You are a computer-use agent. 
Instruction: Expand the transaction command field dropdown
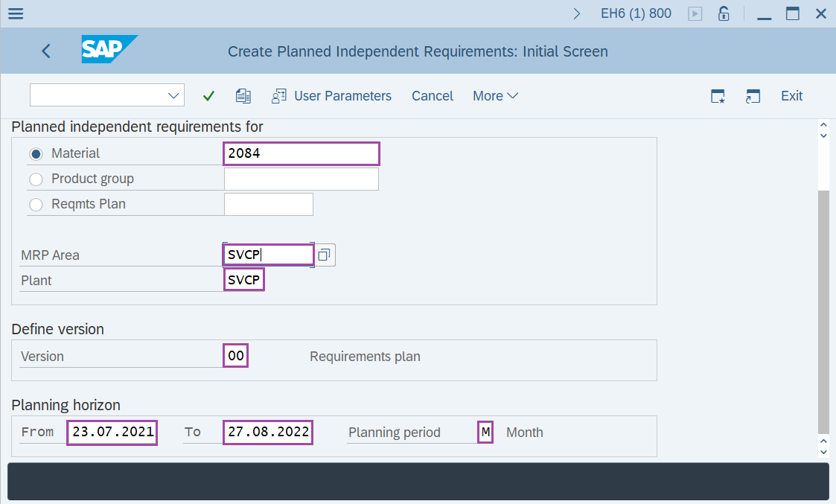[x=174, y=95]
